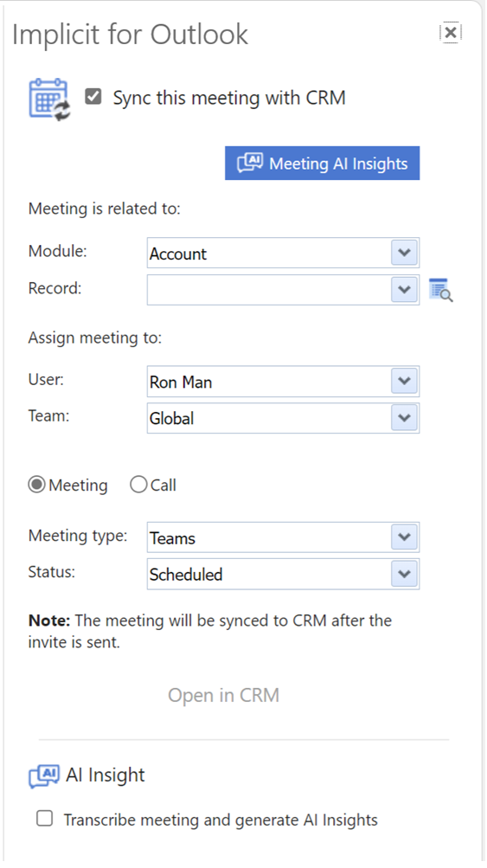This screenshot has height=868, width=487.
Task: Open the Team dropdown showing Global
Action: coord(283,418)
